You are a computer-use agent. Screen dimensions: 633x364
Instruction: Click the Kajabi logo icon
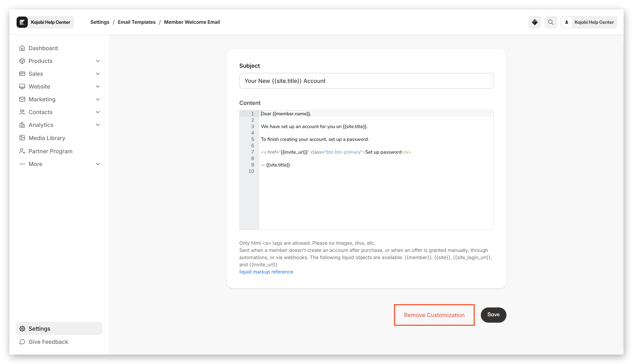[22, 22]
